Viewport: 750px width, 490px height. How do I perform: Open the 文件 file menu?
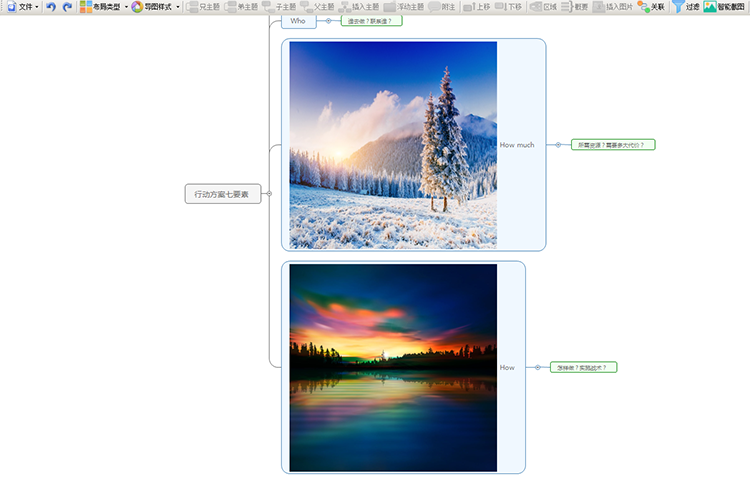(23, 7)
